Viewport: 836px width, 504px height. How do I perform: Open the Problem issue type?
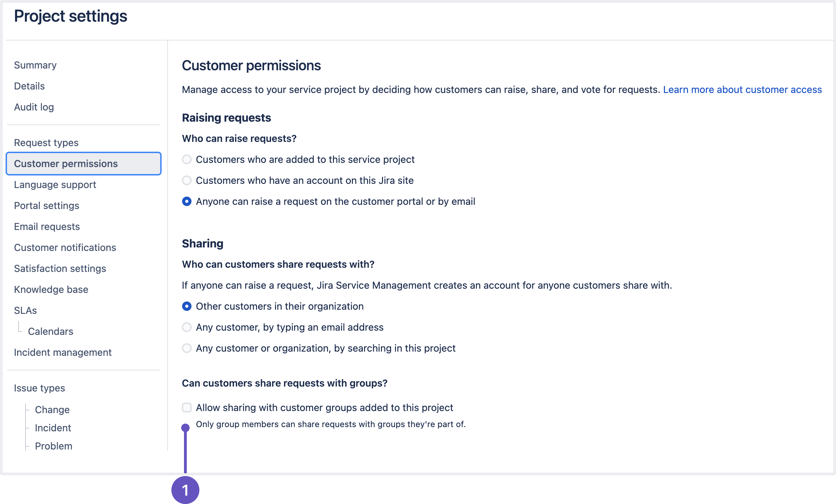(54, 446)
